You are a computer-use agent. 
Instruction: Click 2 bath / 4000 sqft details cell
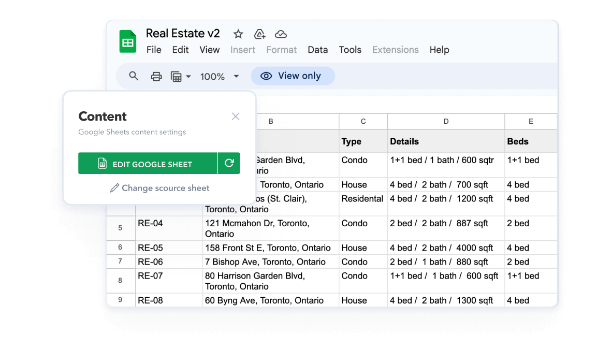[446, 247]
